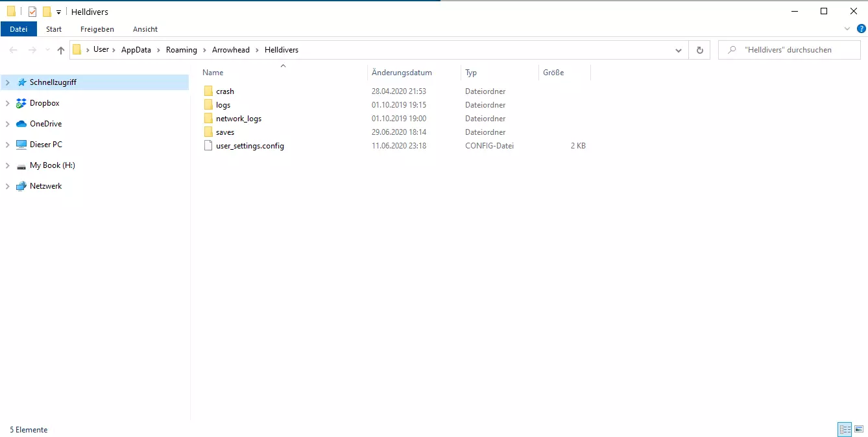
Task: Go forward with the forward arrow
Action: point(32,50)
